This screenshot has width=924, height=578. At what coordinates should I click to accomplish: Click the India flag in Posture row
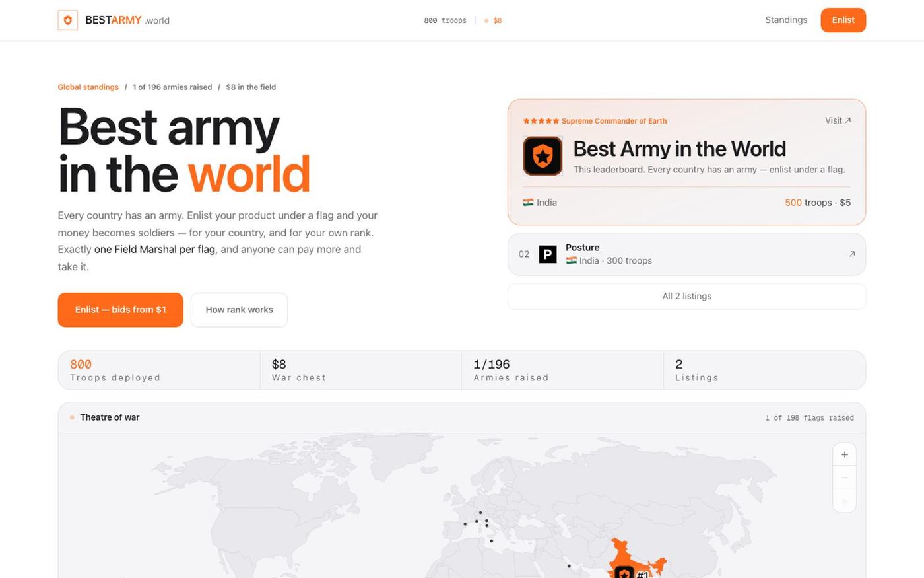click(572, 261)
